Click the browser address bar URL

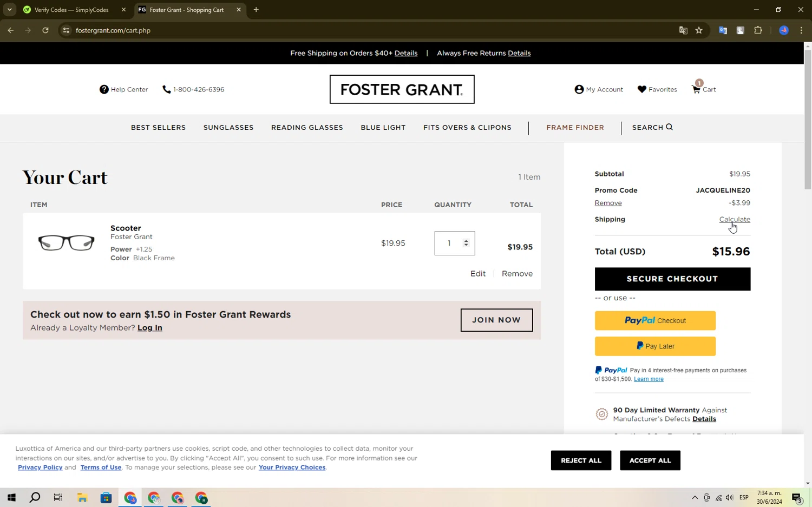(x=113, y=30)
